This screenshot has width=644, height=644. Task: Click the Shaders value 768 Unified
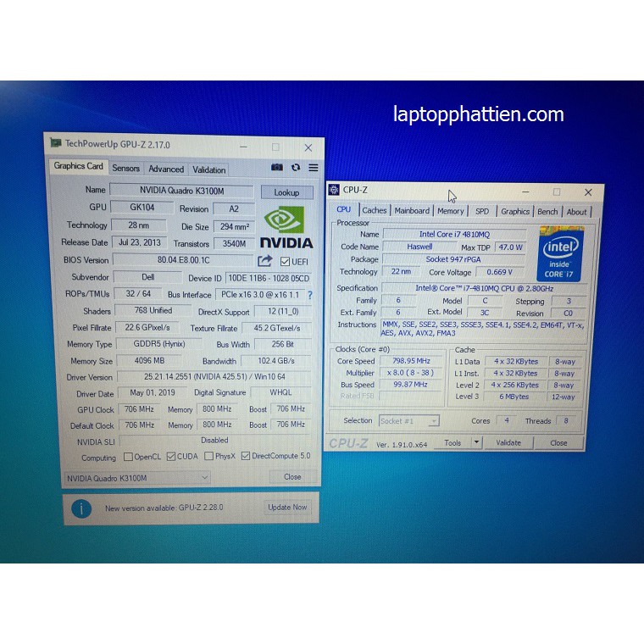153,310
